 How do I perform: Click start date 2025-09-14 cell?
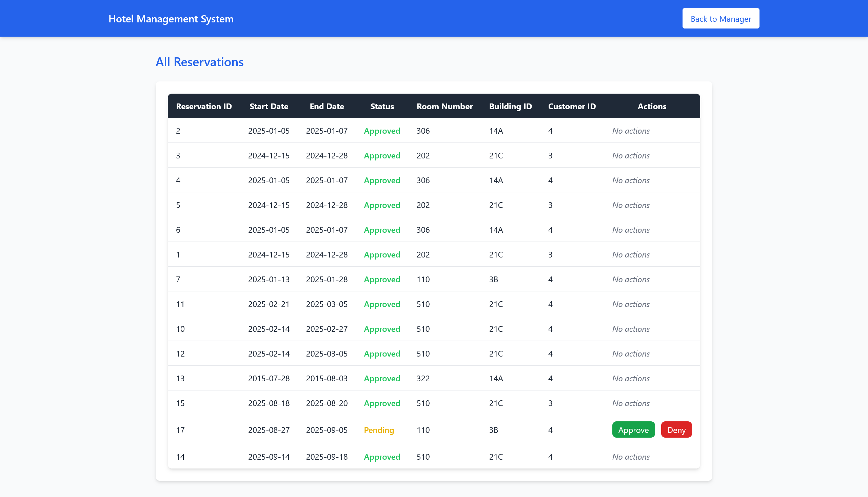pos(269,456)
